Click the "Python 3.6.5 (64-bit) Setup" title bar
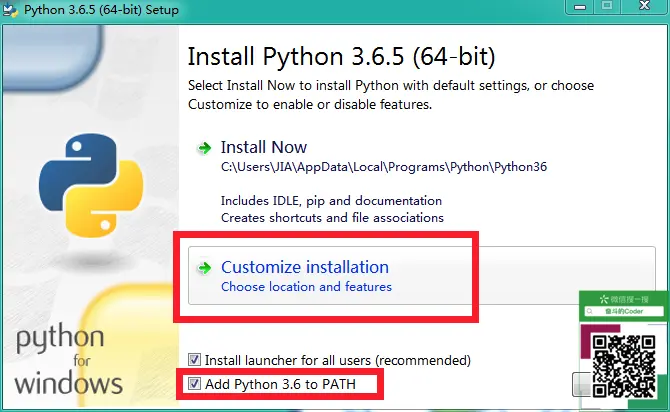Viewport: 670px width, 412px height. point(120,10)
